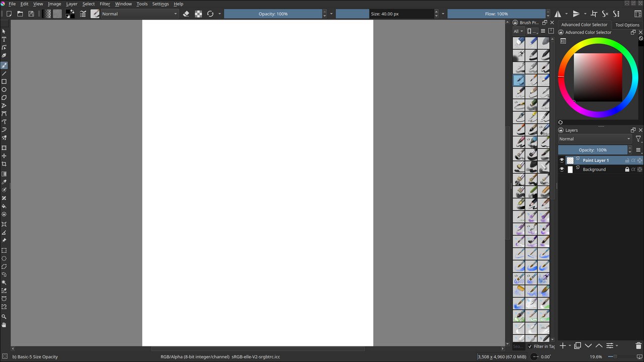
Task: Toggle preserve alpha mode
Action: point(198,14)
